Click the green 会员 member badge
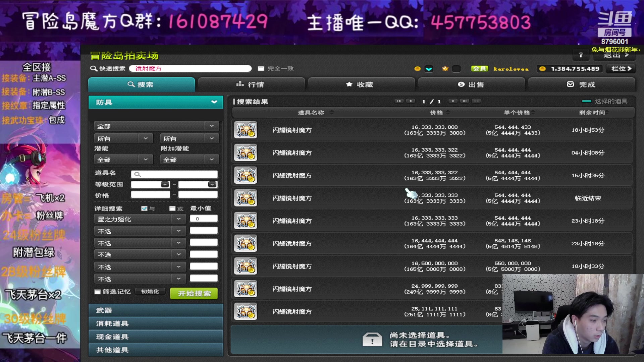The width and height of the screenshot is (644, 362). point(480,69)
